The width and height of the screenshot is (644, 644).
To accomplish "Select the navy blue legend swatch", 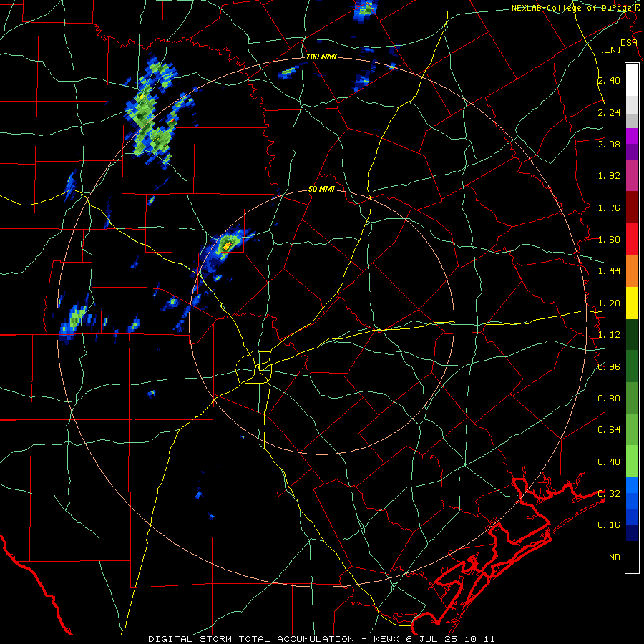I will (x=632, y=533).
